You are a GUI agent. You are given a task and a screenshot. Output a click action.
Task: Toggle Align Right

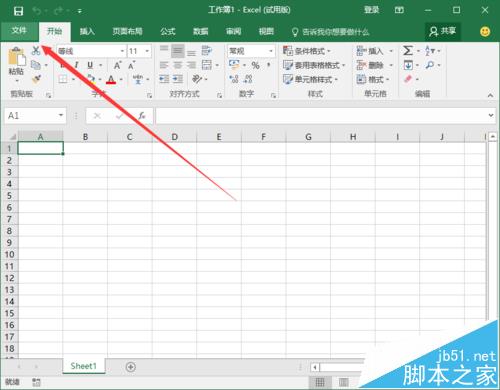[191, 65]
